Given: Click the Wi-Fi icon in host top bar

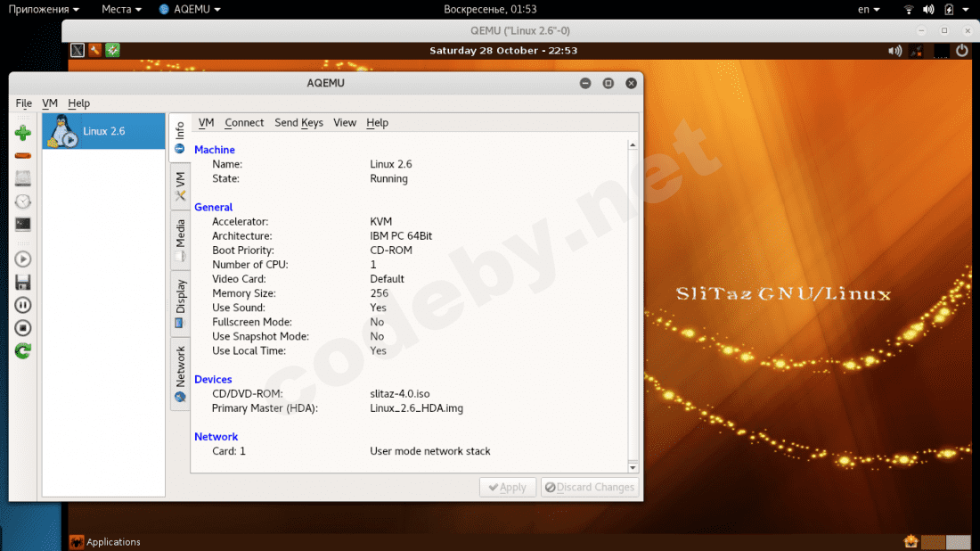Looking at the screenshot, I should tap(909, 10).
